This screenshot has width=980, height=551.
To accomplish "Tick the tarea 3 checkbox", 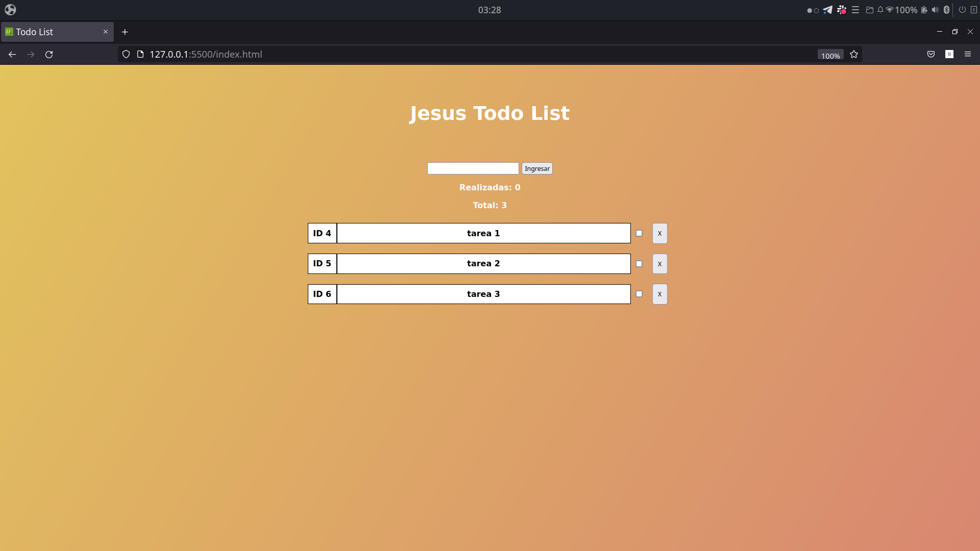I will [639, 294].
